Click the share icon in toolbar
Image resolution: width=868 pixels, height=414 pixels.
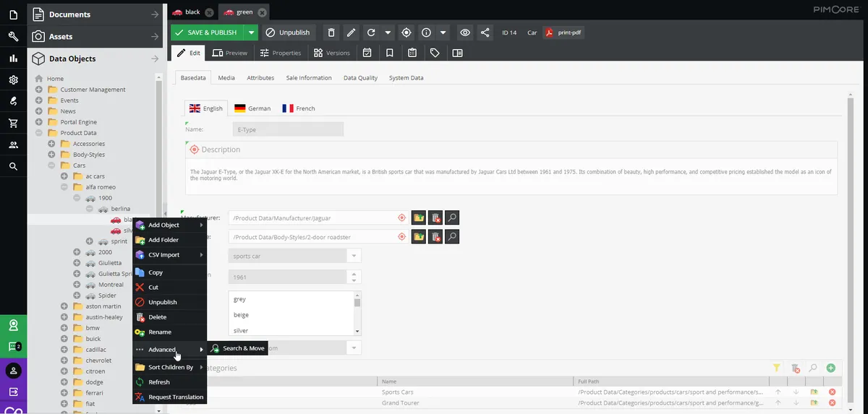(485, 33)
